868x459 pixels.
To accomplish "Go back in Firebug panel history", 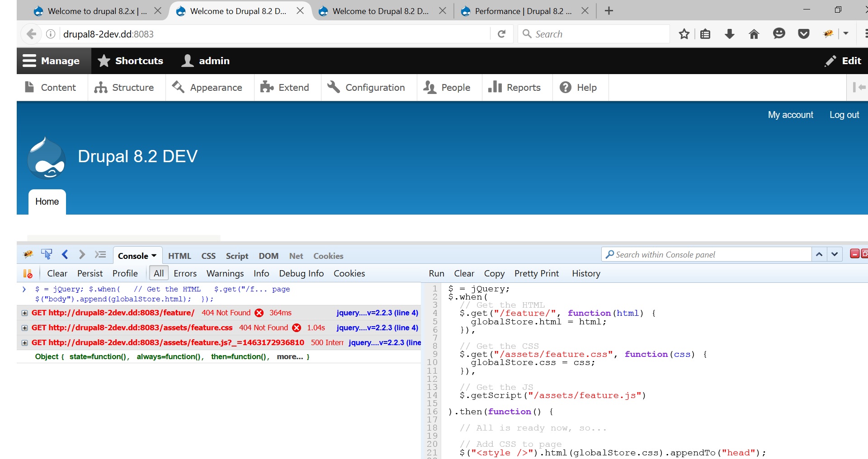I will [x=65, y=254].
